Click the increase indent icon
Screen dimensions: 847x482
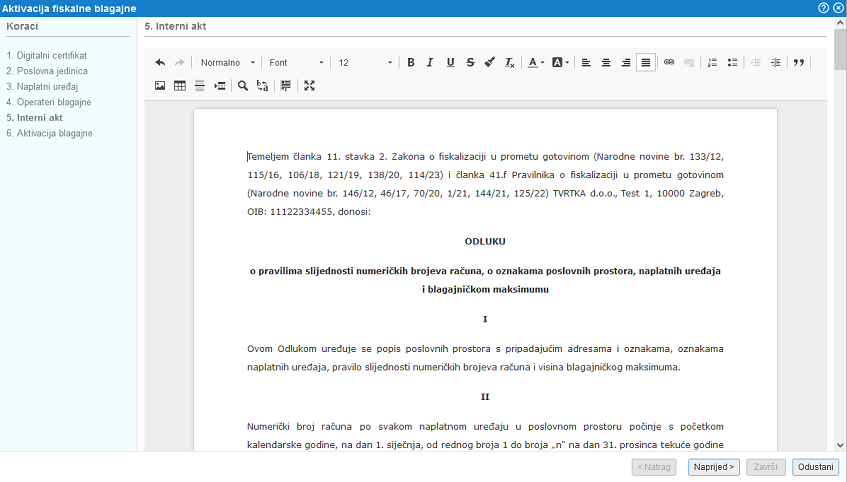click(x=776, y=63)
